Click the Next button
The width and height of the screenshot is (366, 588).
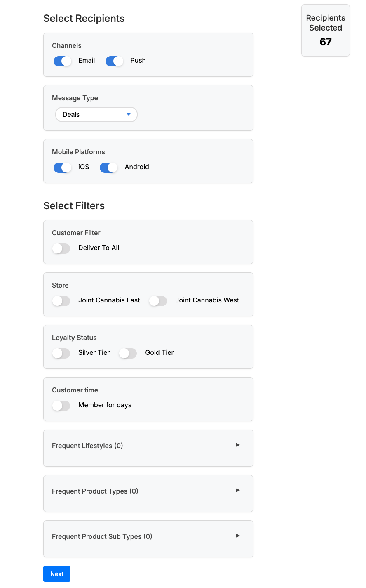57,574
